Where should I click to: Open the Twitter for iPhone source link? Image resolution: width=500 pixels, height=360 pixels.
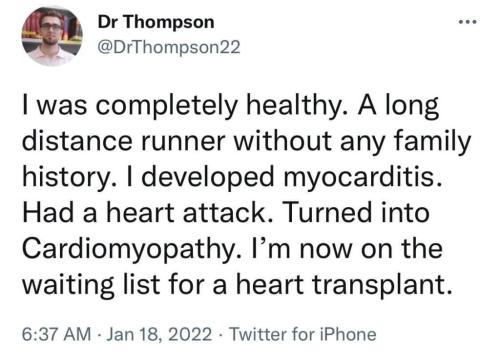[303, 334]
